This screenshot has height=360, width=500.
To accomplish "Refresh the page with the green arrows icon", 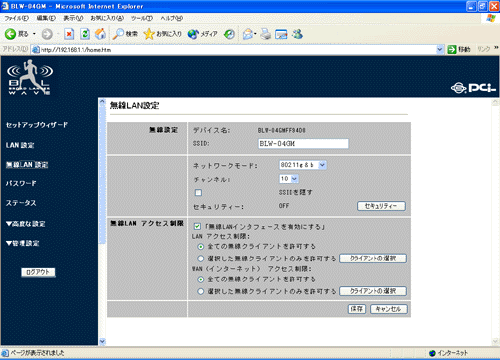I will [85, 34].
